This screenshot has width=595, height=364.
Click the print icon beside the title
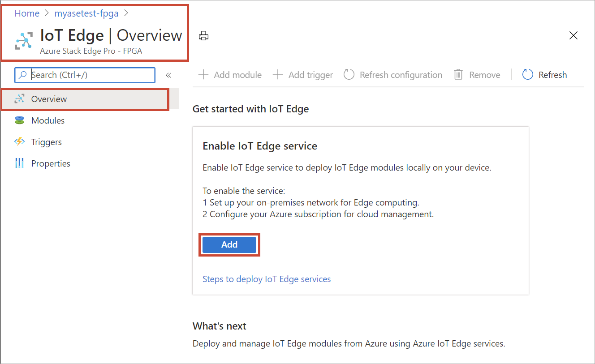click(204, 36)
